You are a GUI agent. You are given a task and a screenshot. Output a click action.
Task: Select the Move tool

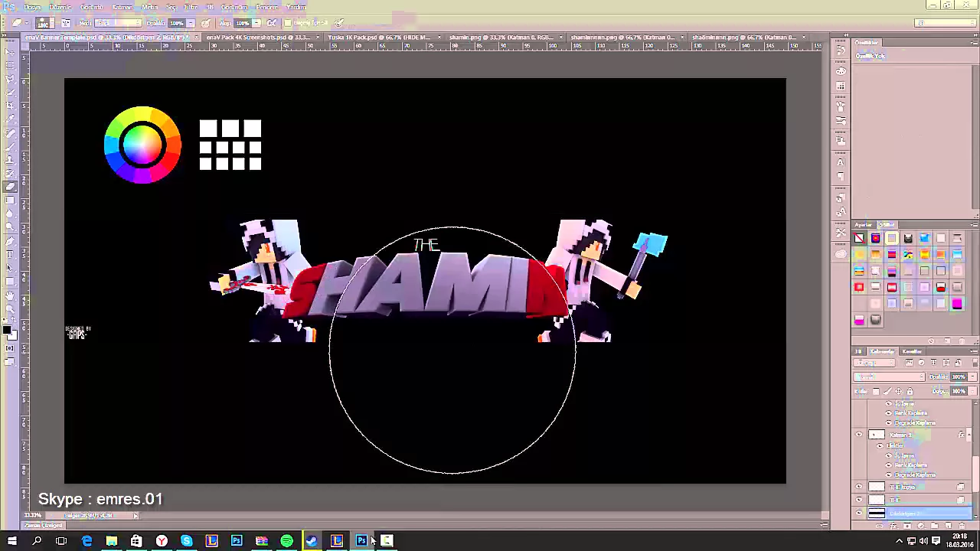tap(10, 52)
